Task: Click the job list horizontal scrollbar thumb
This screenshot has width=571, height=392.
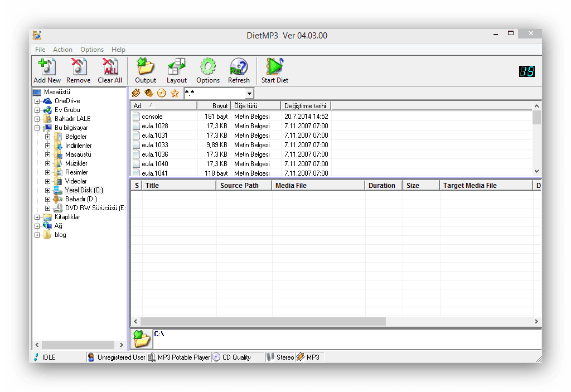Action: (x=263, y=321)
